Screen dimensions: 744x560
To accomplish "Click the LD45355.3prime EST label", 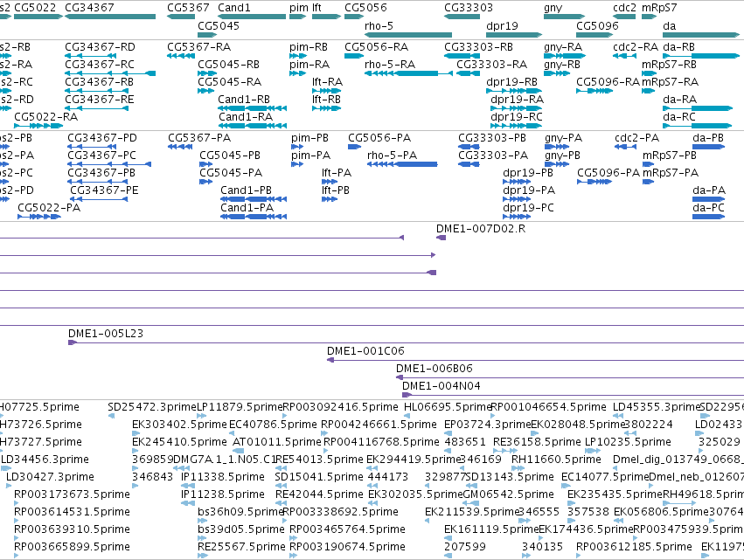I will pyautogui.click(x=657, y=407).
